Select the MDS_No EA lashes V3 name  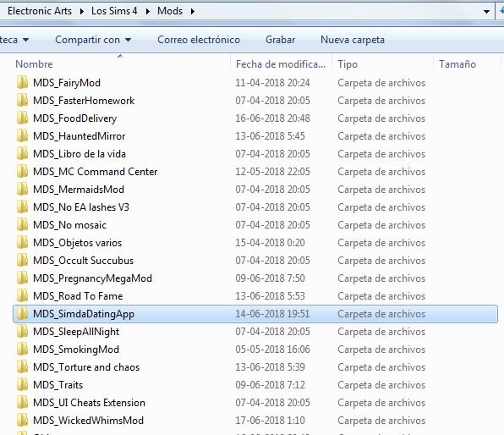coord(81,206)
